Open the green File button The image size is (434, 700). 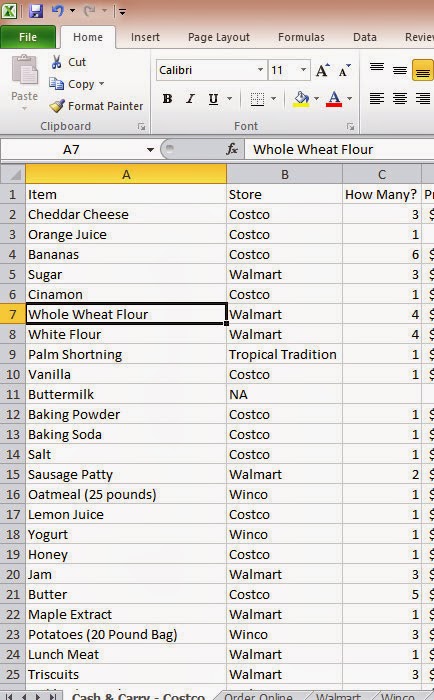pos(28,37)
